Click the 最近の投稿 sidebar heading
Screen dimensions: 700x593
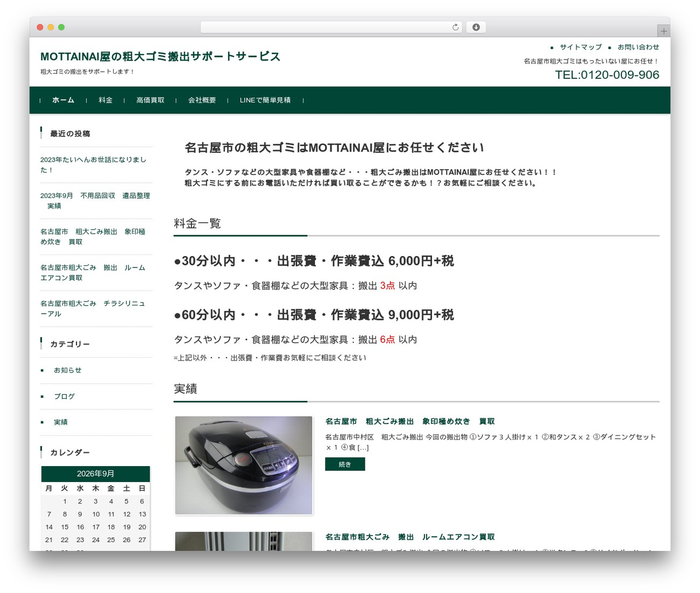tap(70, 133)
